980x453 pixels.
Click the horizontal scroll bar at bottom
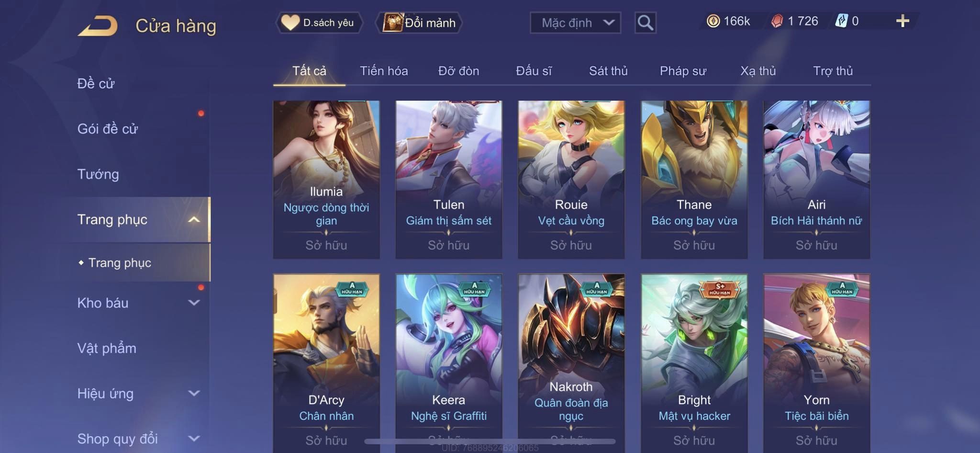490,441
